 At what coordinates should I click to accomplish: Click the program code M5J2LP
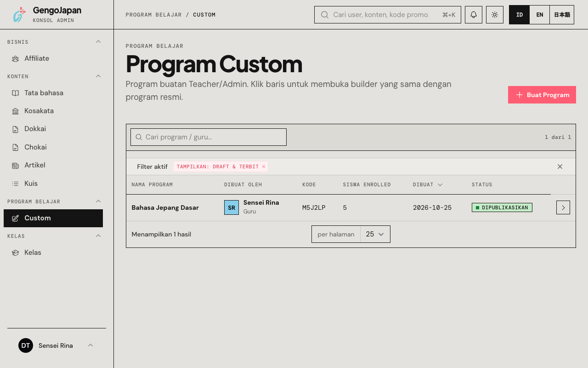[314, 207]
